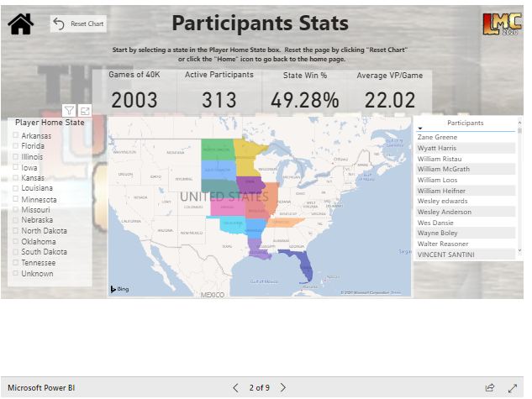
Task: Click the Home icon
Action: 20,24
